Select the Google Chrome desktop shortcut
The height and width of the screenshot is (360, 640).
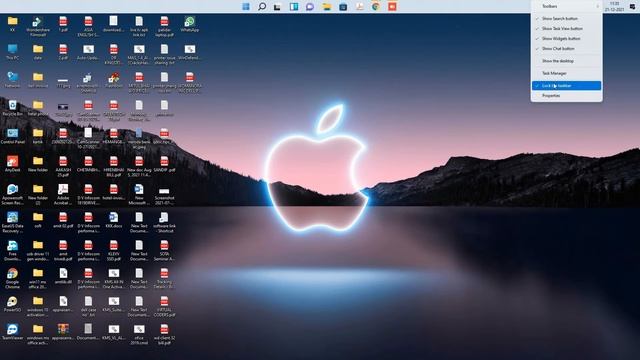click(x=12, y=278)
